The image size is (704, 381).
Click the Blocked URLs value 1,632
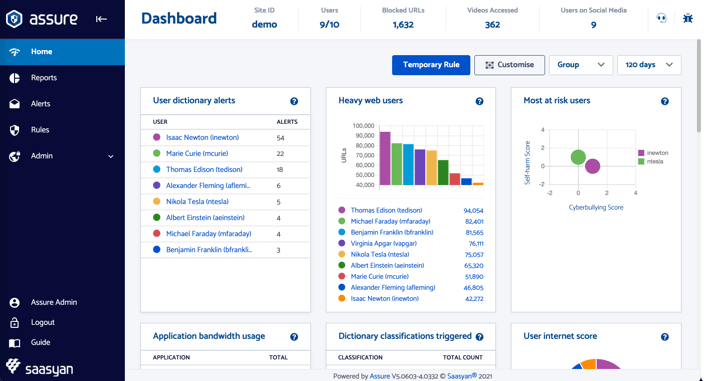pos(403,25)
